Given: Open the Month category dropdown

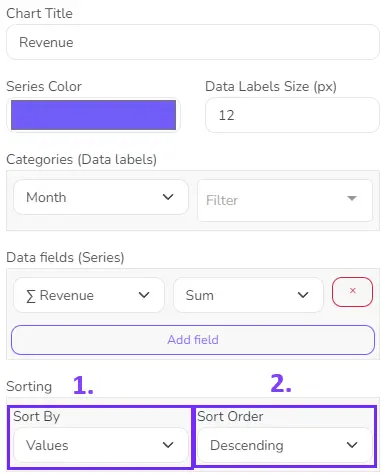Looking at the screenshot, I should (x=101, y=197).
